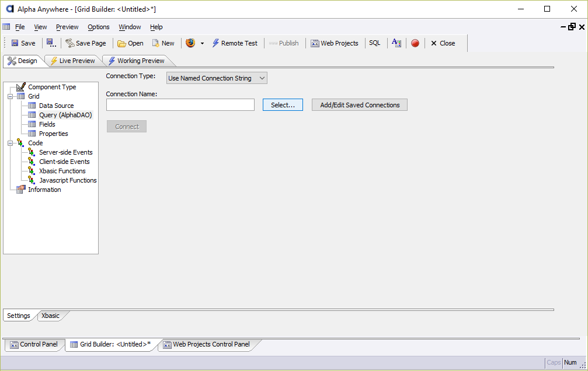588x371 pixels.
Task: Click the Select... button
Action: [x=283, y=105]
